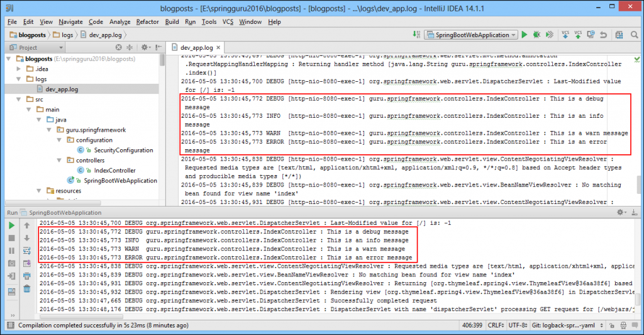Toggle Scroll to End in console

(26, 263)
